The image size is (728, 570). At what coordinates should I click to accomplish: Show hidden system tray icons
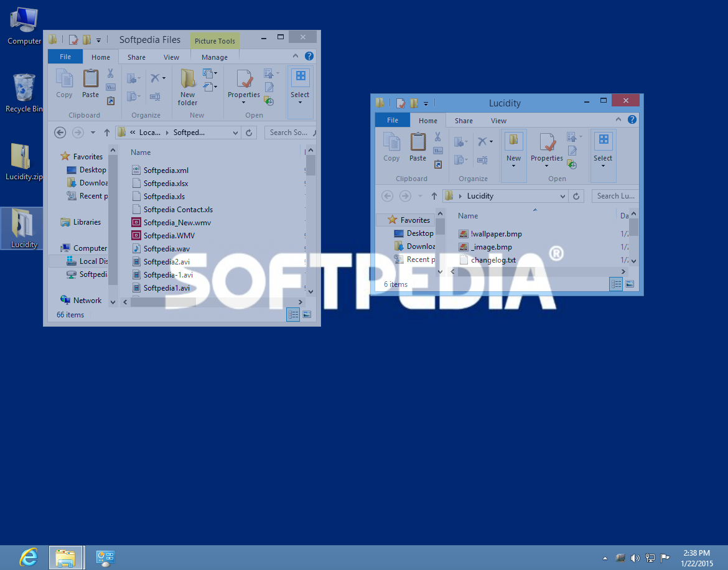605,558
